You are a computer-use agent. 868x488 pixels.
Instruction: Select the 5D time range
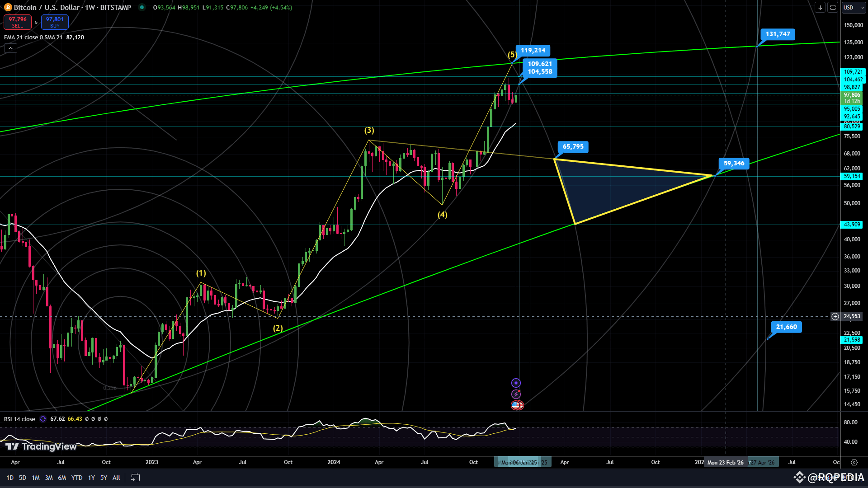[23, 478]
